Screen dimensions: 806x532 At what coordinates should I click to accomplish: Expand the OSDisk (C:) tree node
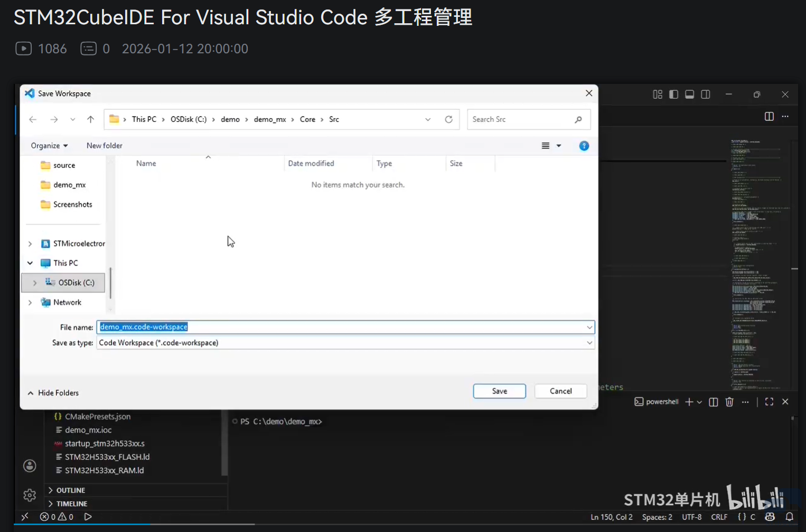click(x=35, y=283)
